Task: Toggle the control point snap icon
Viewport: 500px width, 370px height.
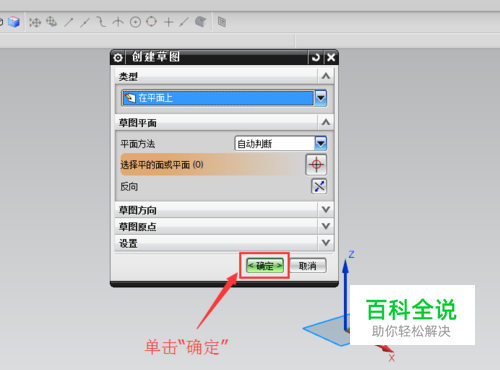Action: (101, 22)
